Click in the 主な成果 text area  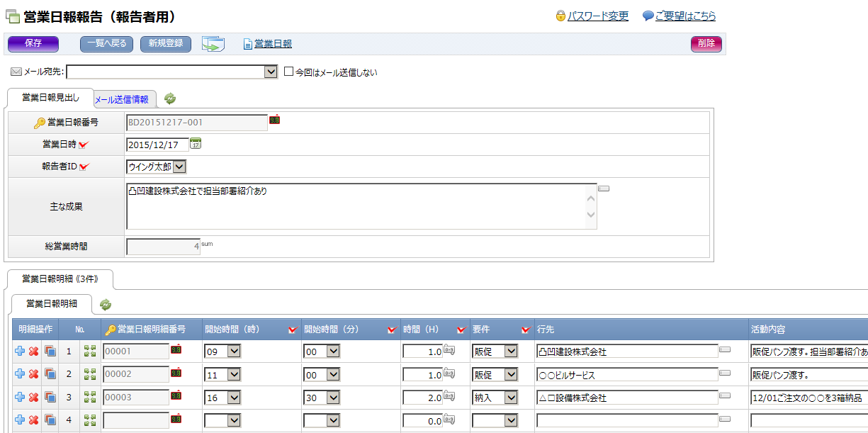coord(354,206)
